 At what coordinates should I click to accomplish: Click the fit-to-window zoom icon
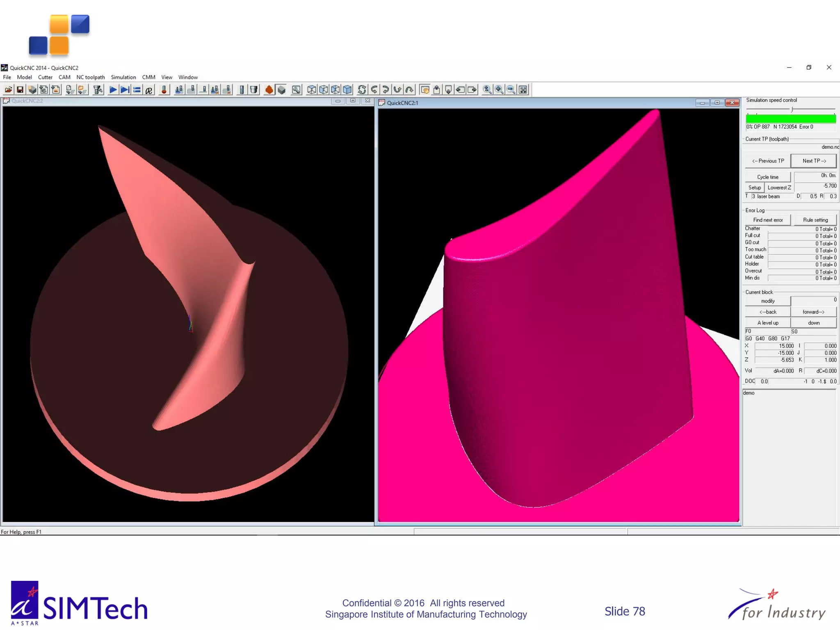(523, 89)
